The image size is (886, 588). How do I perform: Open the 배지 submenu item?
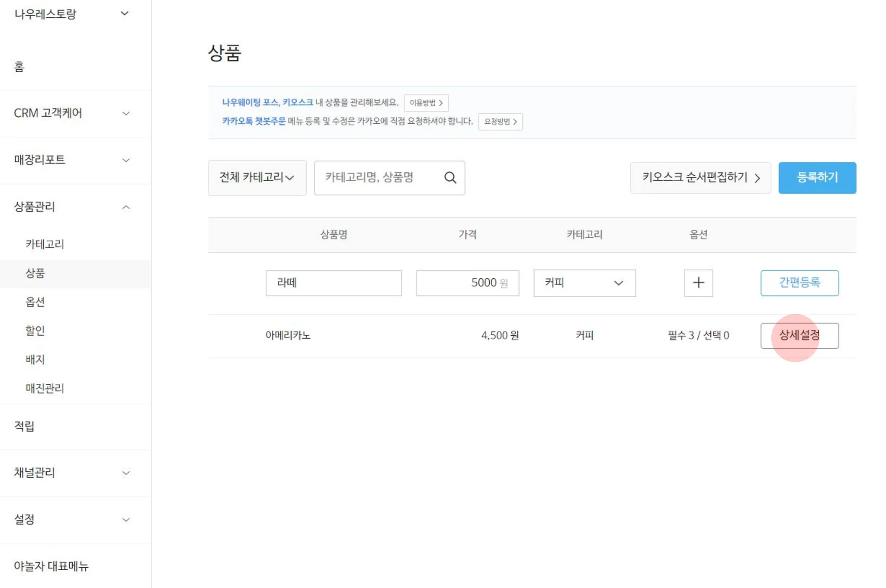(35, 359)
